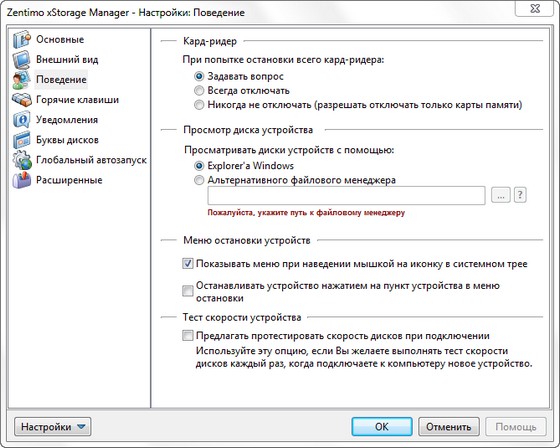Enable Предлагать протестировать скорость дисков

tap(188, 336)
